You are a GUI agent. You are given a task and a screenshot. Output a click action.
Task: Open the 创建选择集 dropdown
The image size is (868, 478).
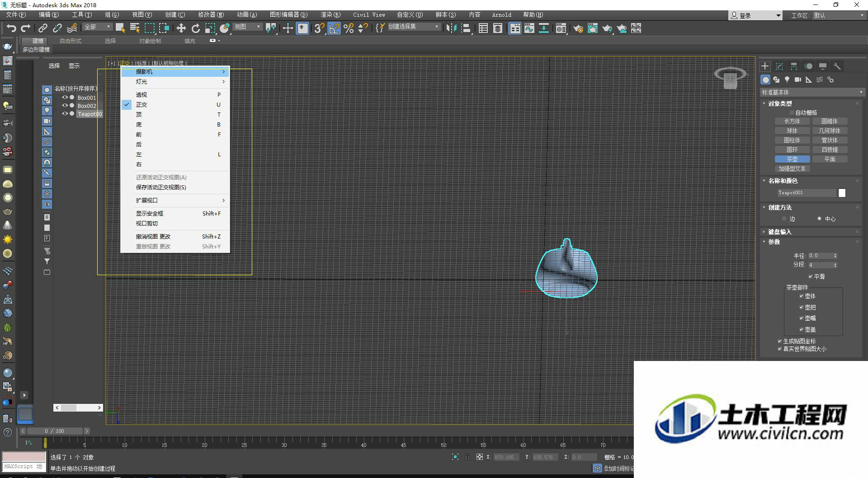tap(414, 27)
